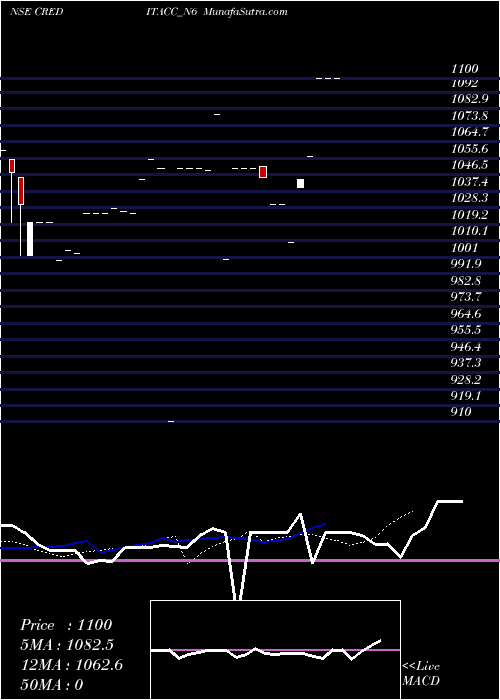Click the 937.3 price axis label
The width and height of the screenshot is (500, 700).
(466, 363)
